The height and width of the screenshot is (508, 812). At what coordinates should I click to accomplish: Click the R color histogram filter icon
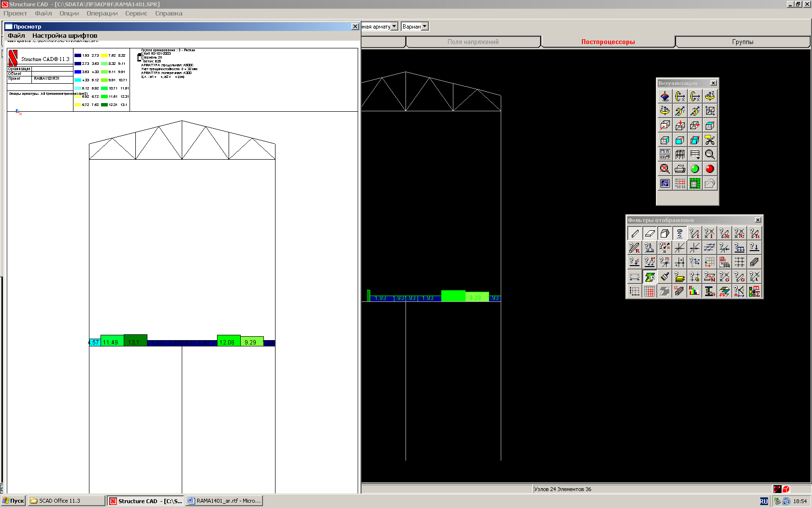point(695,291)
